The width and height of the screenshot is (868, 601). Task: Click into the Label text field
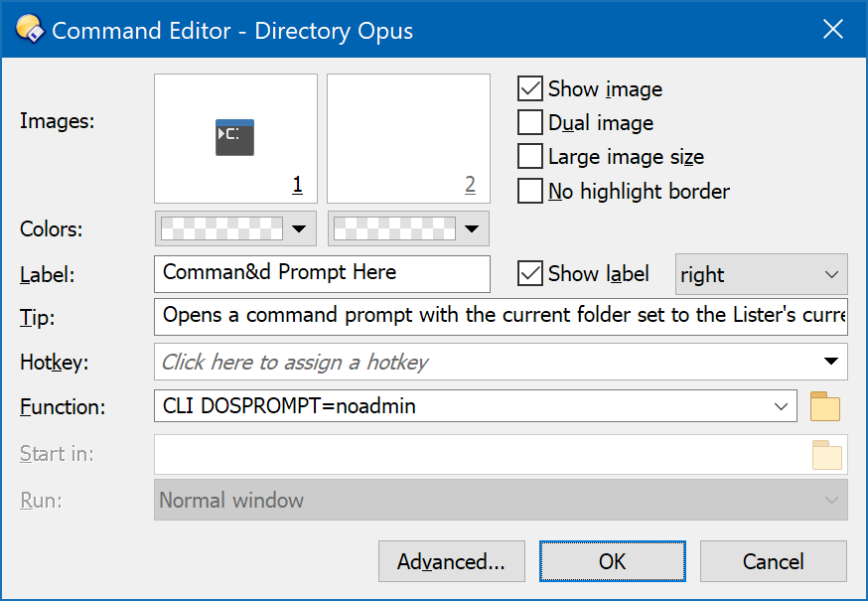pyautogui.click(x=322, y=273)
